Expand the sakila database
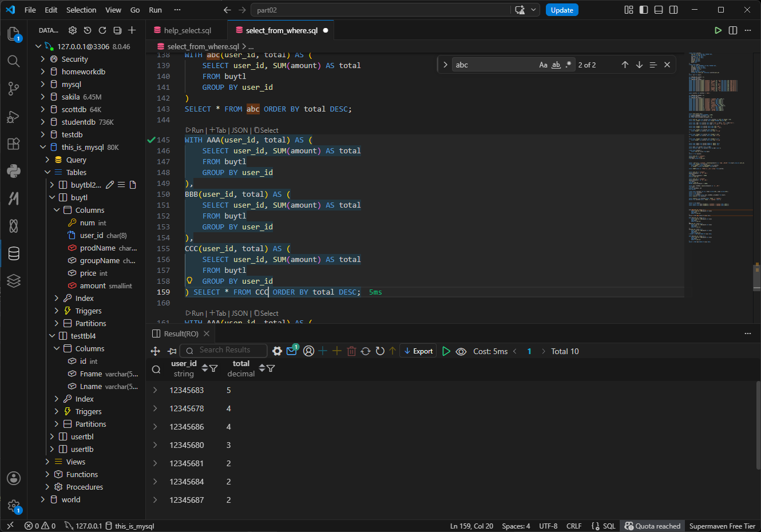Image resolution: width=761 pixels, height=532 pixels. click(x=43, y=97)
